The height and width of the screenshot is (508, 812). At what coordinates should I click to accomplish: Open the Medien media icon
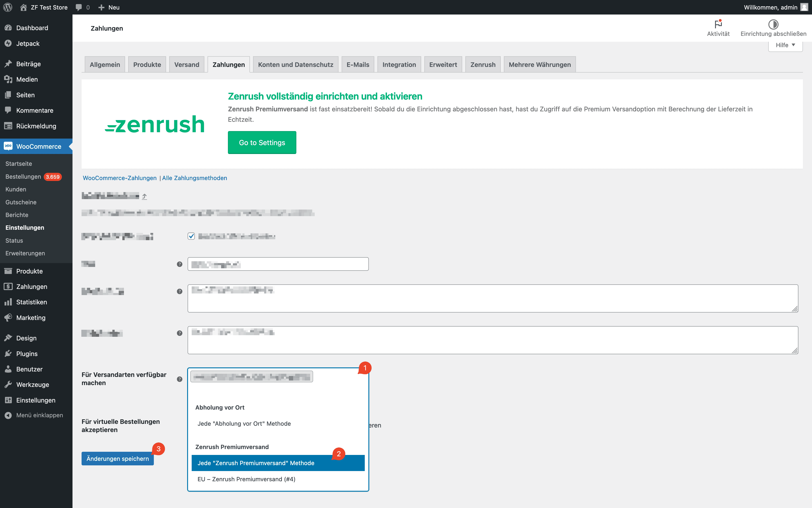click(x=8, y=79)
